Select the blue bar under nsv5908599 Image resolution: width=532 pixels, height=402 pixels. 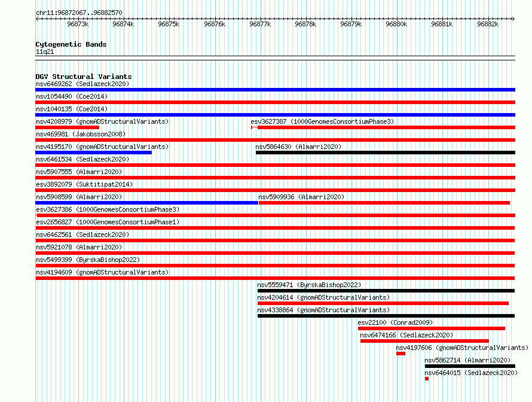tap(147, 203)
